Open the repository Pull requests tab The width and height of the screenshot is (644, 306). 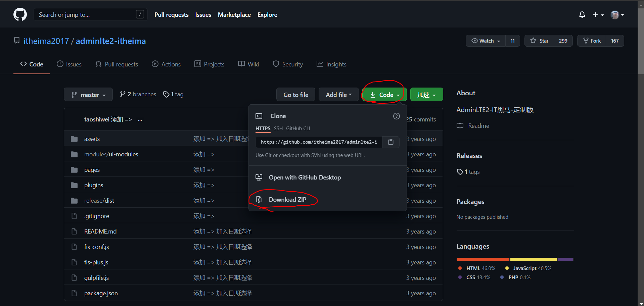(x=117, y=64)
